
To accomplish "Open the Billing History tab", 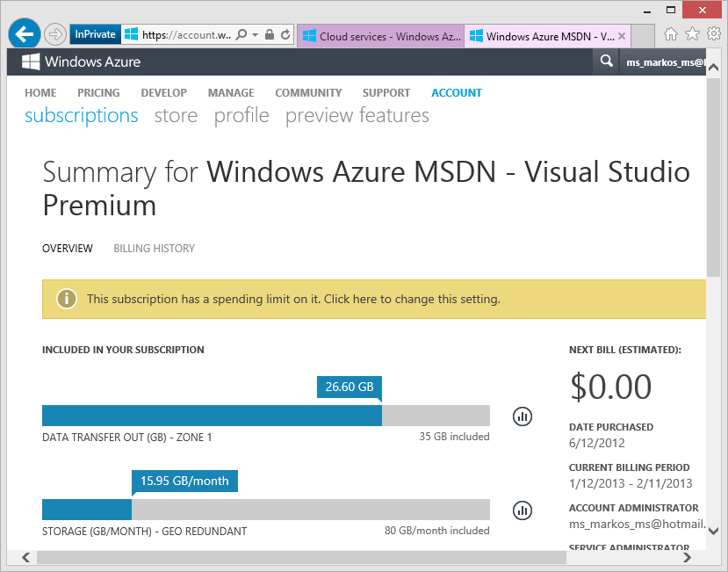I will click(x=154, y=249).
